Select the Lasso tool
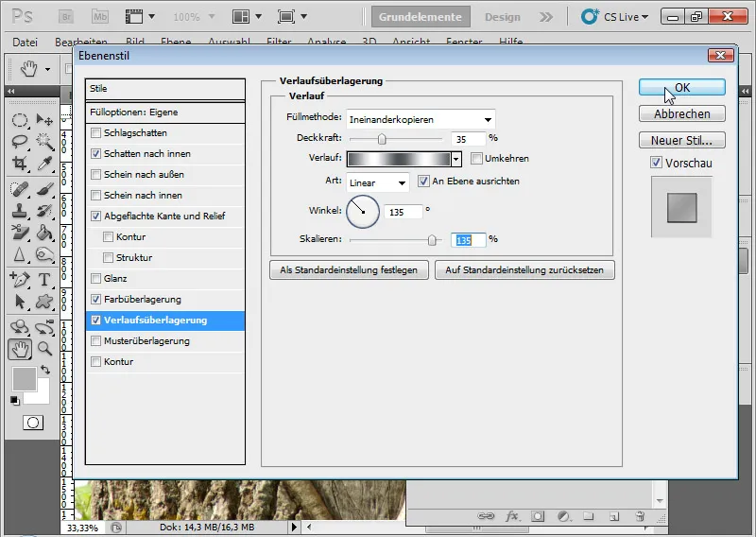Viewport: 756px width, 537px height. (x=19, y=142)
